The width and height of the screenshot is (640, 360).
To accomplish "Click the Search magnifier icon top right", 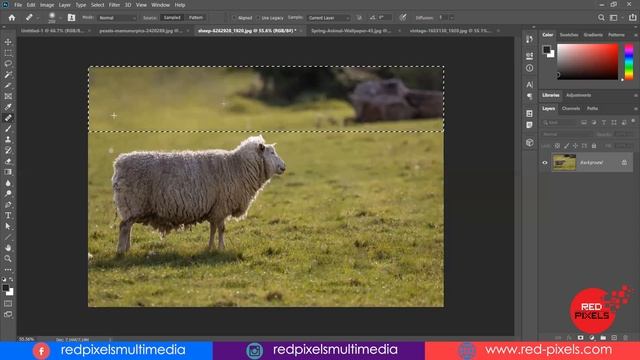I will [601, 18].
